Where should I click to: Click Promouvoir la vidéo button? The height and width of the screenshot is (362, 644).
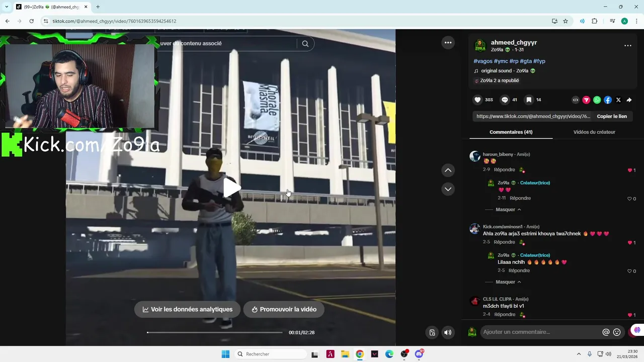[284, 309]
